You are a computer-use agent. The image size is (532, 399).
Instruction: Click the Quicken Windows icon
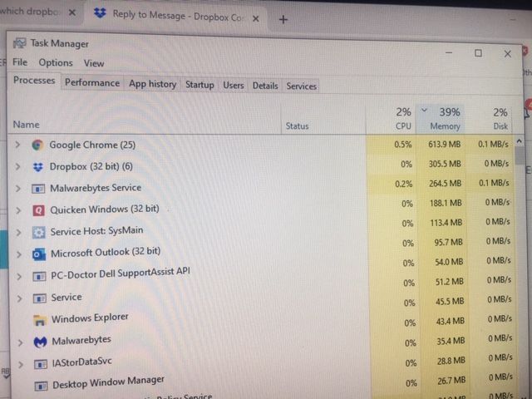tap(39, 210)
